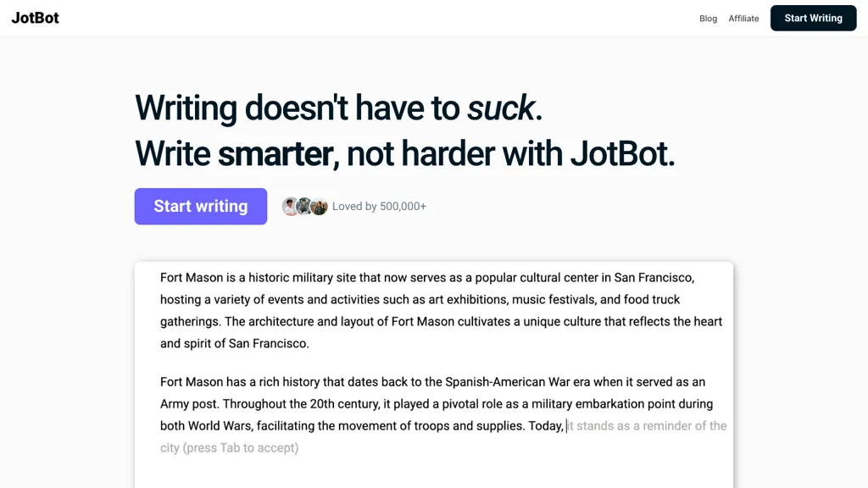The width and height of the screenshot is (868, 488).
Task: Click the JotBot logo
Action: coord(35,17)
